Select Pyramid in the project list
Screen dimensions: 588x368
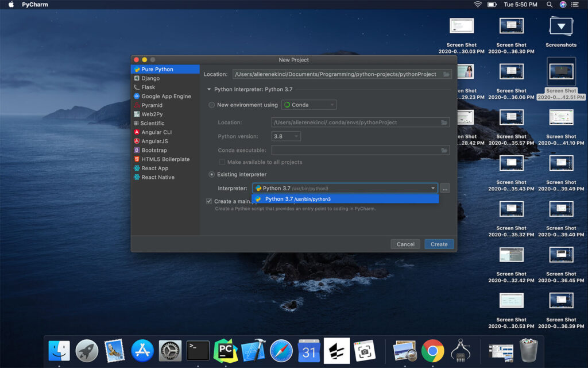click(165, 105)
